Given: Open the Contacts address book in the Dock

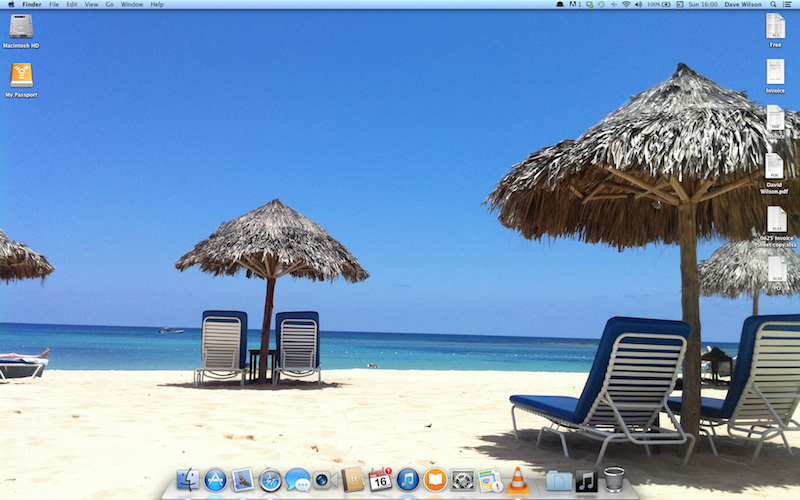Looking at the screenshot, I should 353,480.
